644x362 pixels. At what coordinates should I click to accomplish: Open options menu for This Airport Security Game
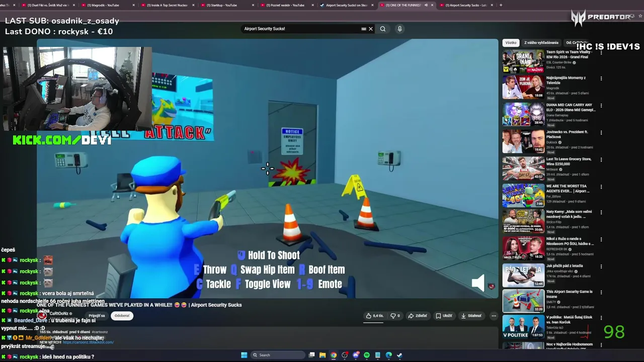601,292
